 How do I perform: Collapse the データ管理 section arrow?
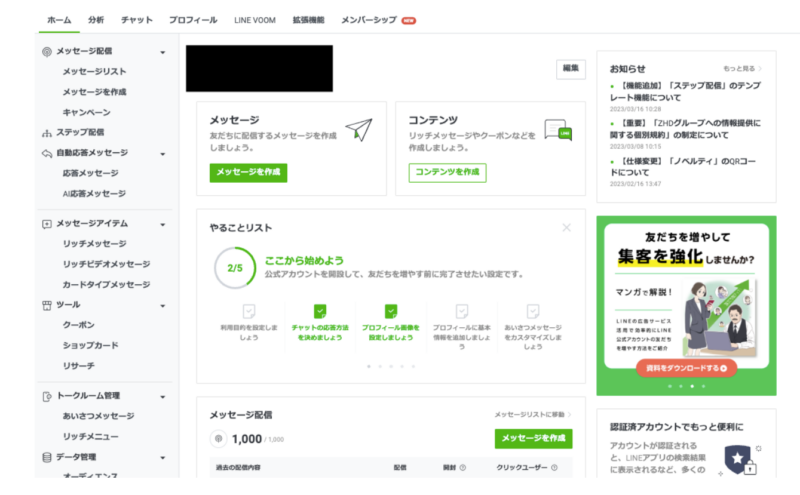coord(163,458)
